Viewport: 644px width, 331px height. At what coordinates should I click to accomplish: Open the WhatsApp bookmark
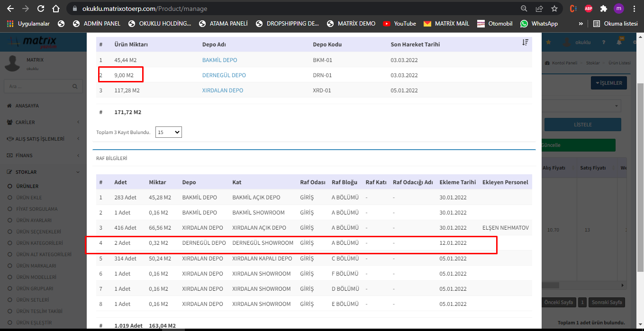tap(539, 23)
